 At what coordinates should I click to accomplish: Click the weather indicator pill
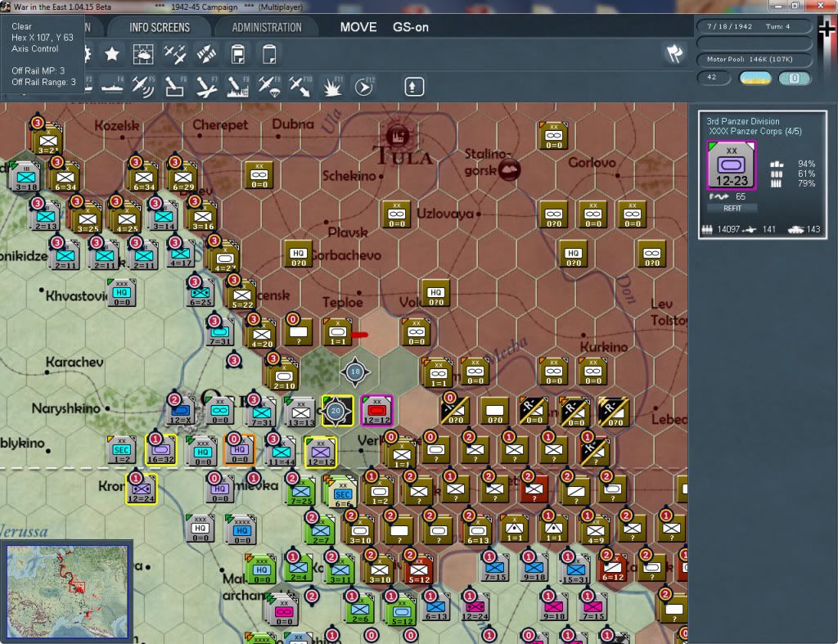coord(755,78)
